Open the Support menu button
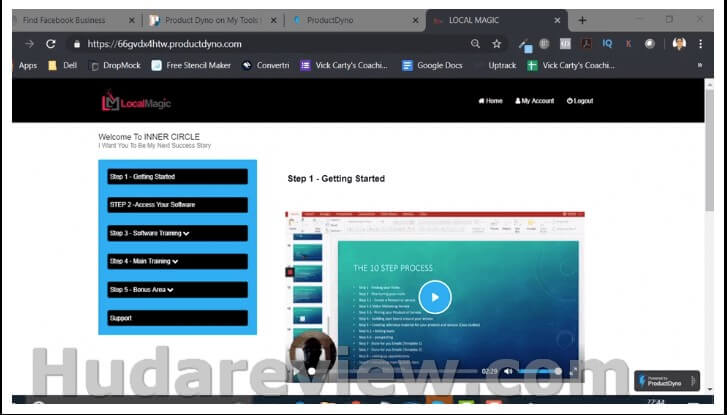Screen dimensions: 727x415 pos(178,318)
